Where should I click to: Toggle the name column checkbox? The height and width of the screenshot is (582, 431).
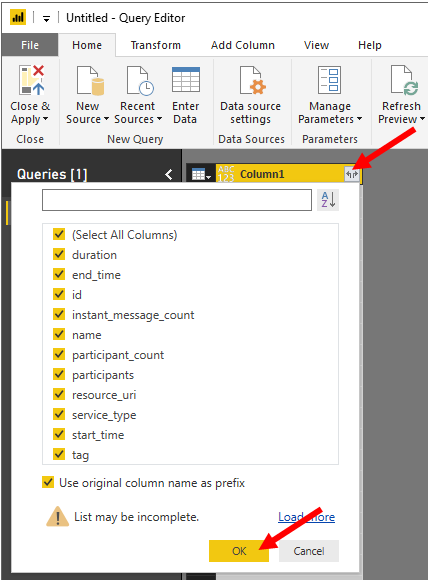tap(59, 334)
